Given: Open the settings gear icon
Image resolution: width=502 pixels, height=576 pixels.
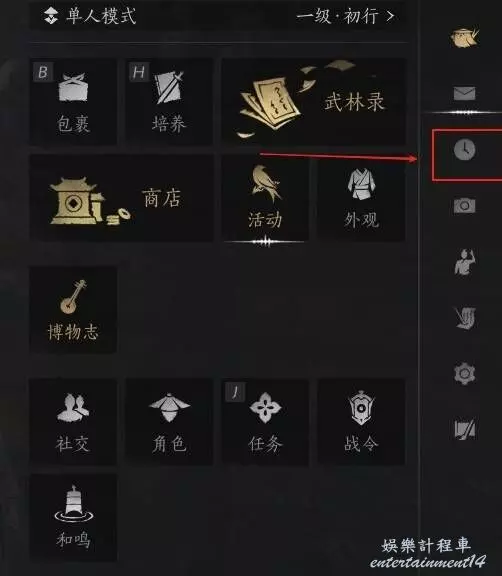Looking at the screenshot, I should (x=465, y=374).
